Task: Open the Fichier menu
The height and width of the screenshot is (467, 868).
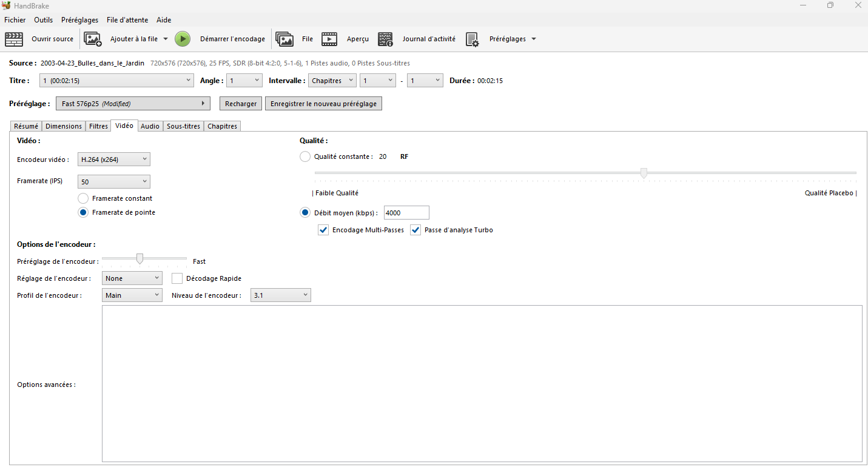Action: pos(15,20)
